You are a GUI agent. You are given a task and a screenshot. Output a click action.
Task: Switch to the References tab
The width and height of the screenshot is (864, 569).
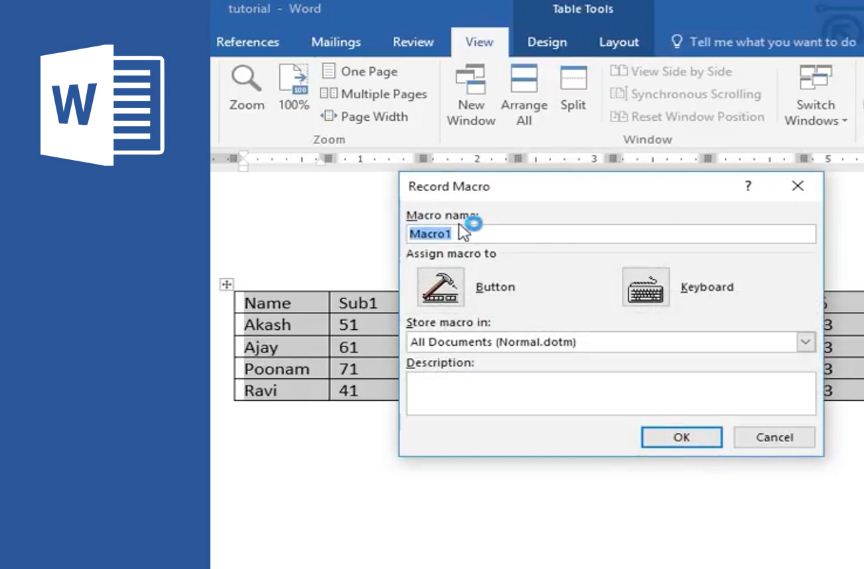click(248, 42)
